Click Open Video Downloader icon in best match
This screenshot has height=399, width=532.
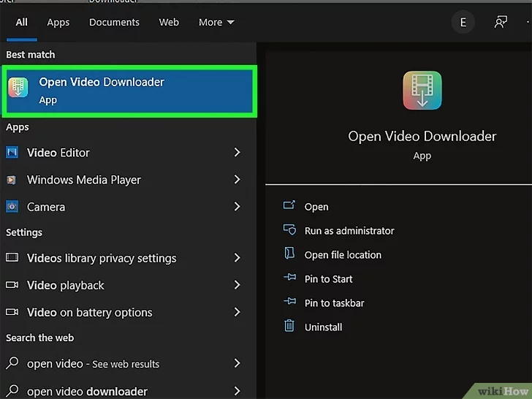pos(18,87)
